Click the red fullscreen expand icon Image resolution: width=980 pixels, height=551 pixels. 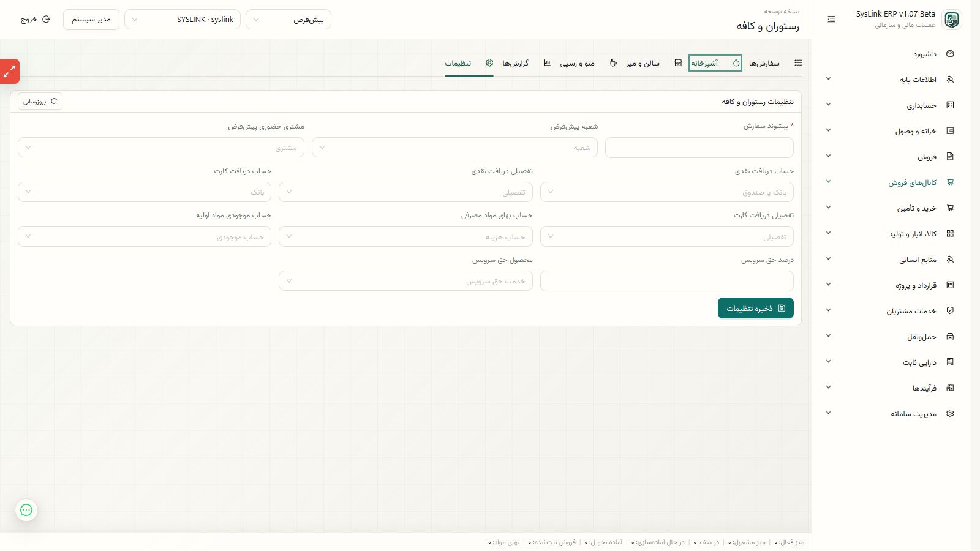coord(9,72)
